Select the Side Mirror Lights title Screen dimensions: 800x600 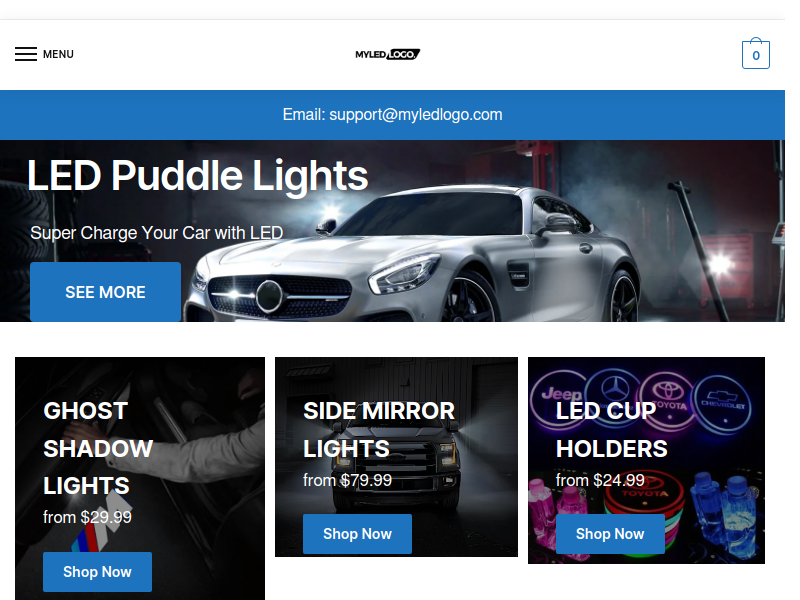pos(379,430)
